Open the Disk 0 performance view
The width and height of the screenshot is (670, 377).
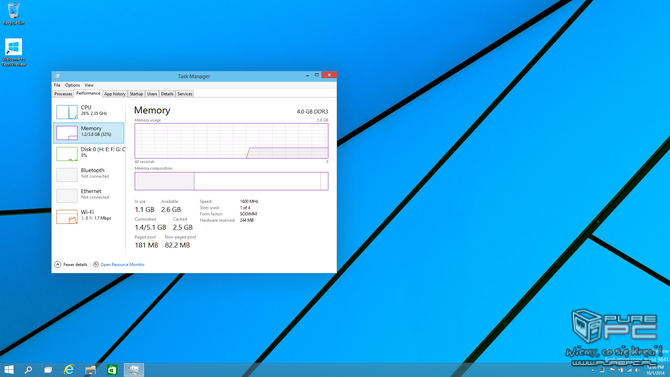(89, 154)
